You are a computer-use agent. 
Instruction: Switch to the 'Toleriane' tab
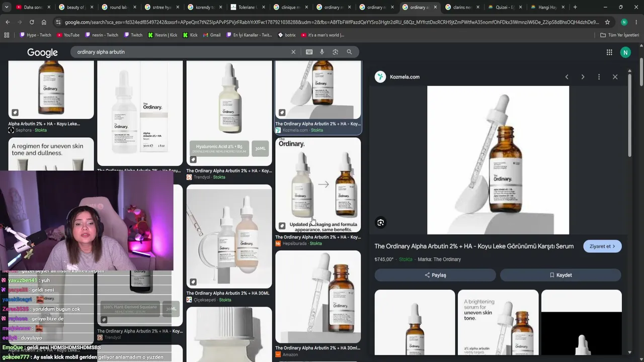[x=248, y=8]
